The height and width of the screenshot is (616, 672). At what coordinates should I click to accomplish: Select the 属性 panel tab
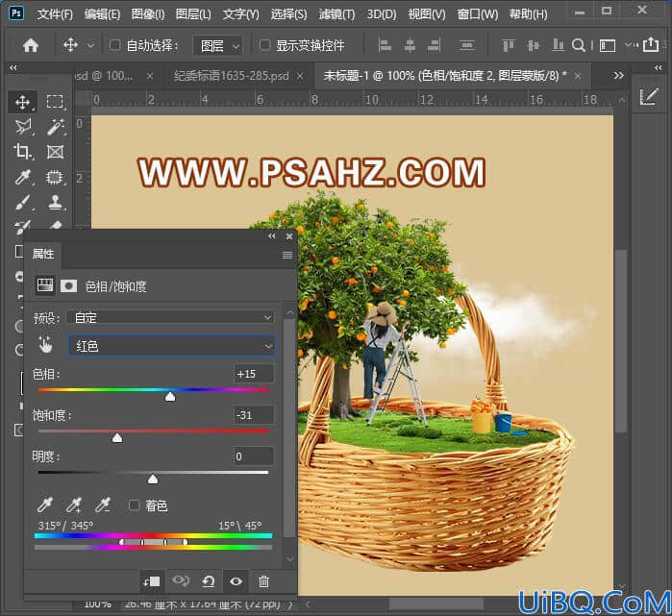(x=43, y=254)
